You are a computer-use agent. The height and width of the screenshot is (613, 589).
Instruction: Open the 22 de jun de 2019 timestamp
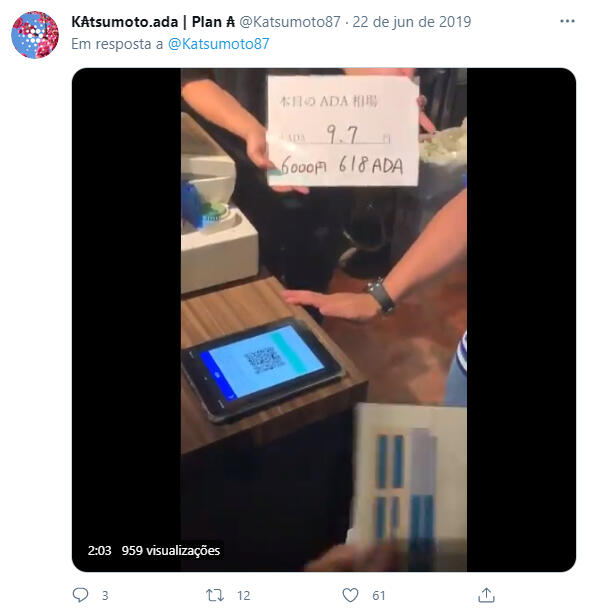pos(412,22)
